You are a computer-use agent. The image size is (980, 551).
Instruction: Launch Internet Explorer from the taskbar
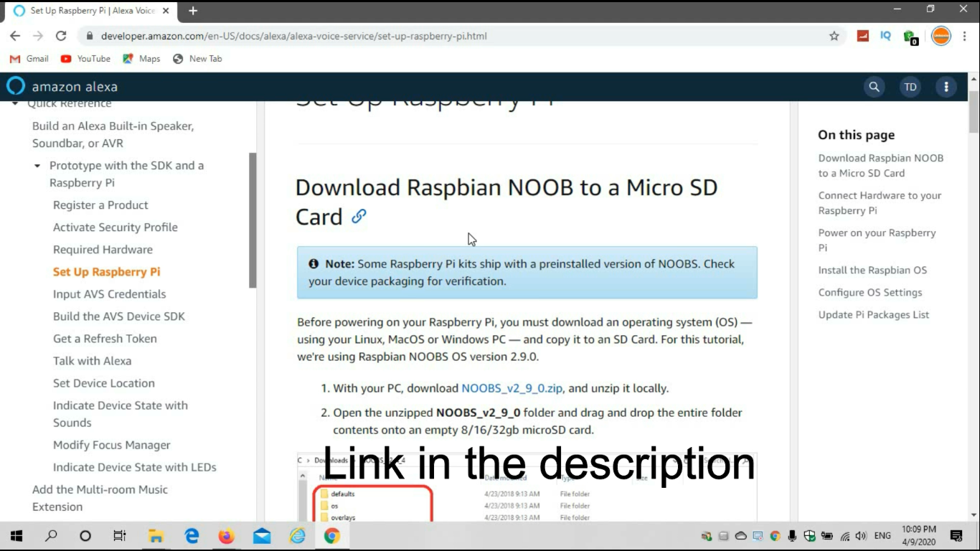point(297,536)
